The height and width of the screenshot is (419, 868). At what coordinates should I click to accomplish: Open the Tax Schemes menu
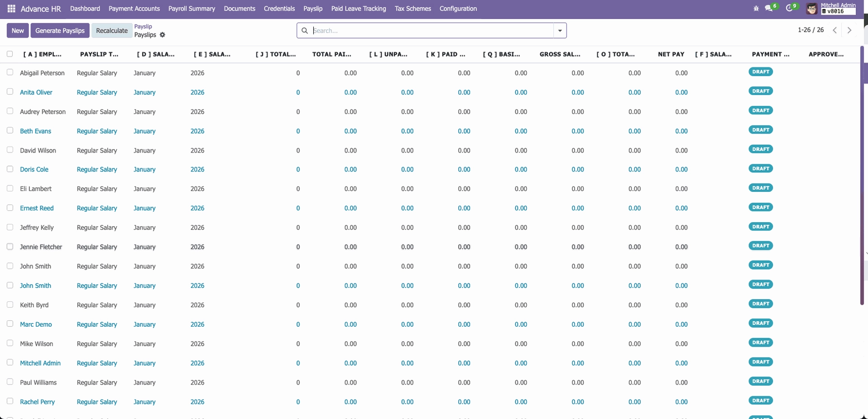(413, 9)
